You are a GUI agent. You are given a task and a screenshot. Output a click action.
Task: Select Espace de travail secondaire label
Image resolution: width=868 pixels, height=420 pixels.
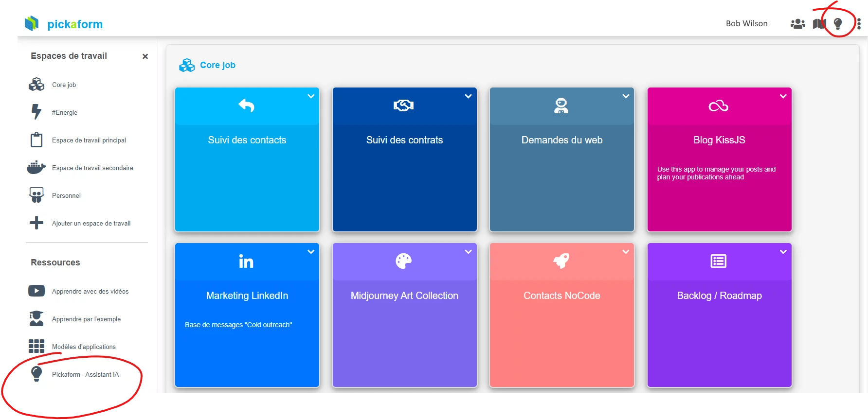[92, 168]
